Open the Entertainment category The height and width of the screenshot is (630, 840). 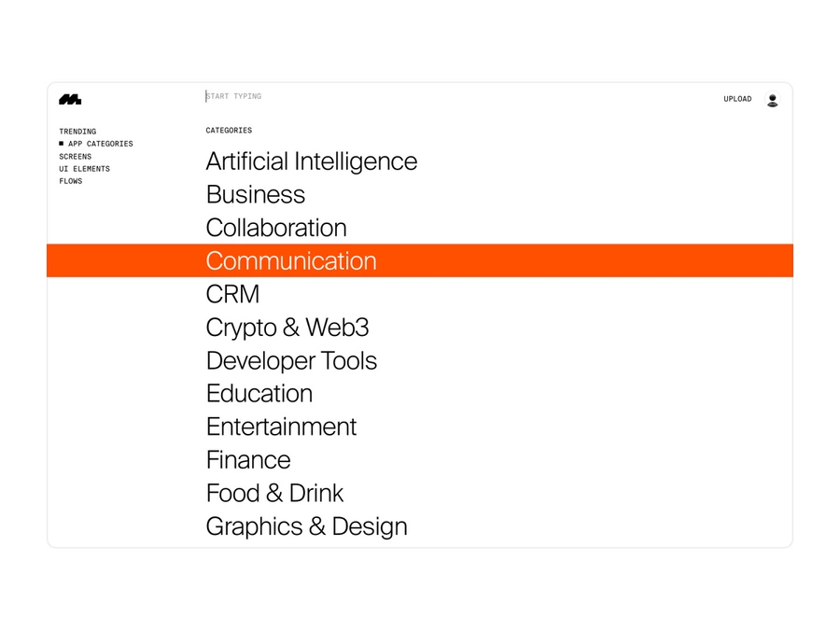[281, 427]
